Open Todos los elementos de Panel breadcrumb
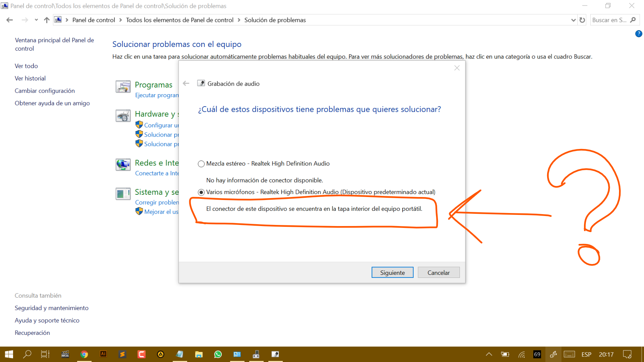The image size is (644, 362). pos(180,20)
